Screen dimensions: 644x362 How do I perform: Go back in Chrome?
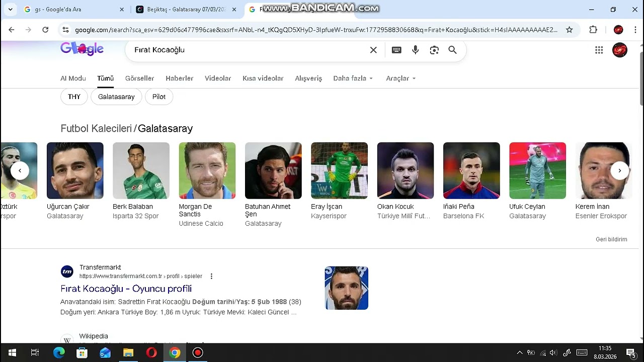click(12, 30)
